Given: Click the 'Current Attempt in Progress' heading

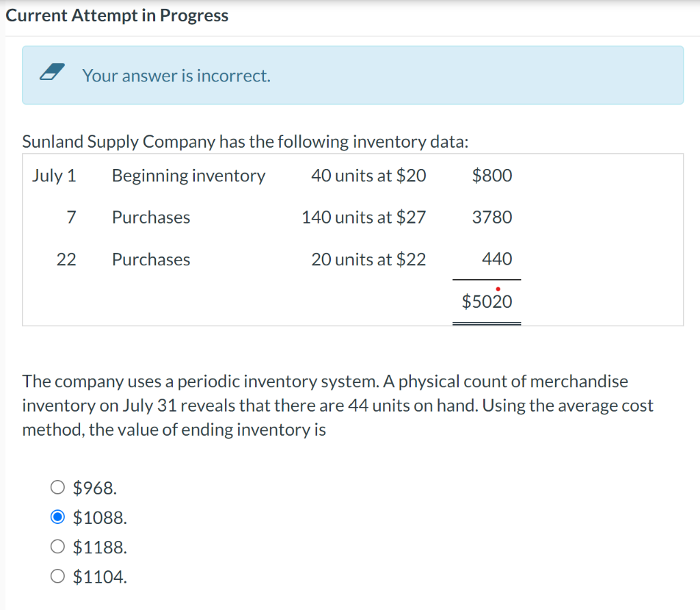Looking at the screenshot, I should [x=116, y=15].
